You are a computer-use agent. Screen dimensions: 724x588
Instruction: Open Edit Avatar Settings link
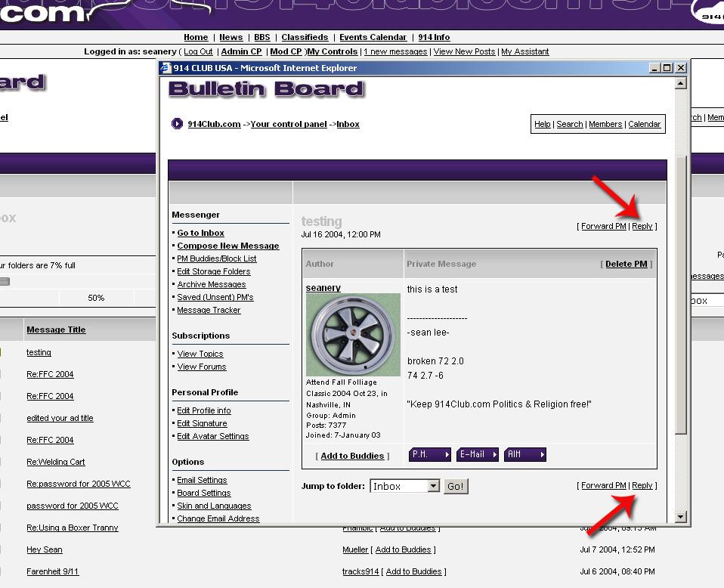pos(213,437)
